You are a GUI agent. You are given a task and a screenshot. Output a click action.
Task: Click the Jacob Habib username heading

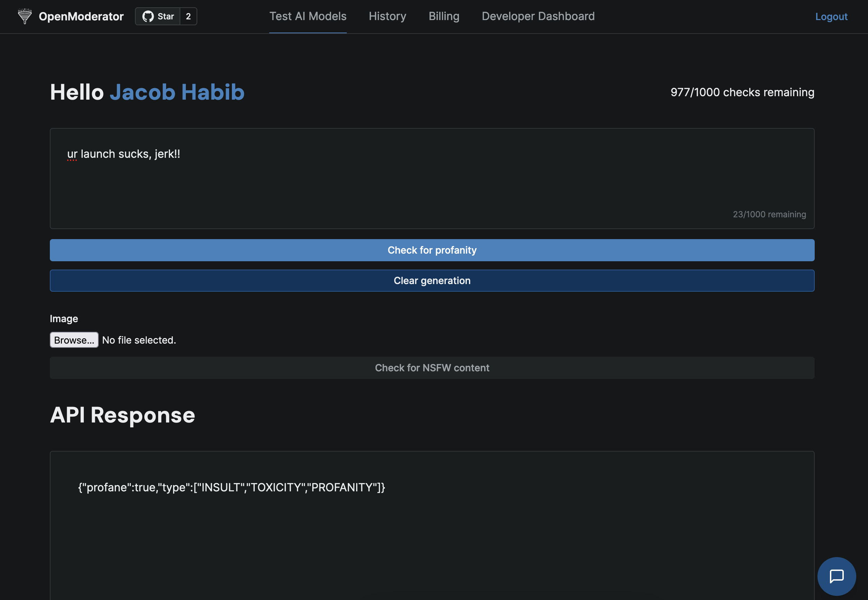coord(177,92)
